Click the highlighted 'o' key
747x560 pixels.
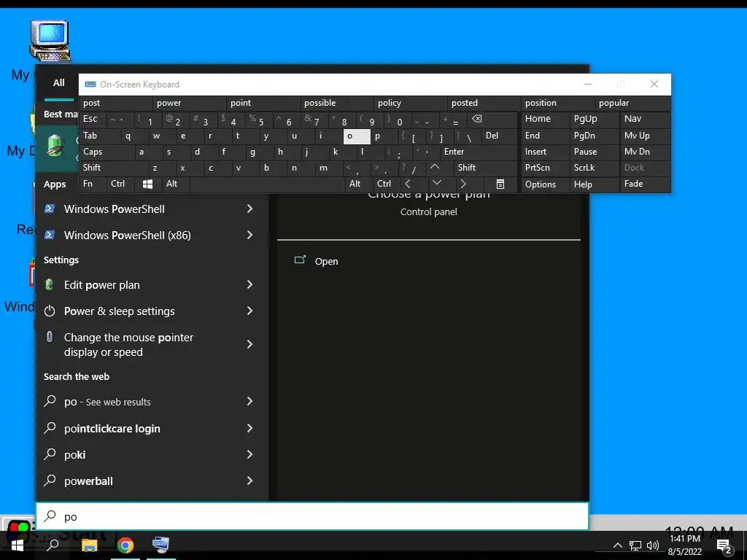[x=356, y=136]
